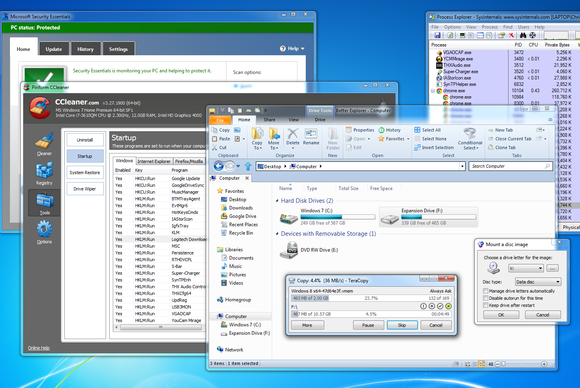580x388 pixels.
Task: Click Skip button in TeraCopy
Action: [402, 325]
